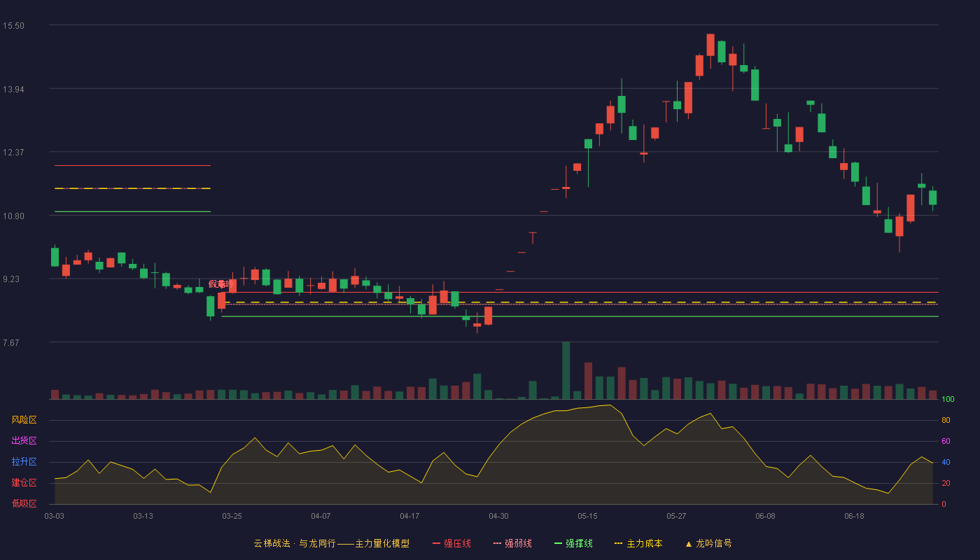Click the 06-08 date label

click(x=765, y=516)
